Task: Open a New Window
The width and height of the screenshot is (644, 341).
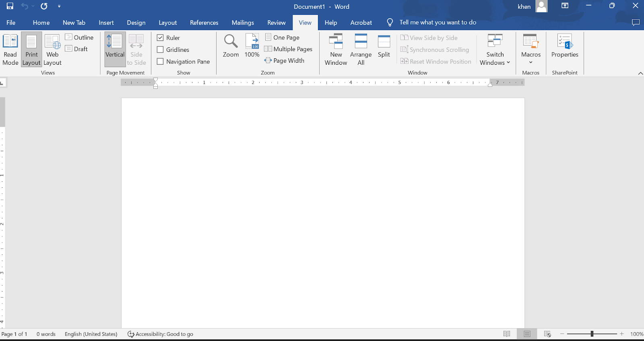Action: (336, 49)
